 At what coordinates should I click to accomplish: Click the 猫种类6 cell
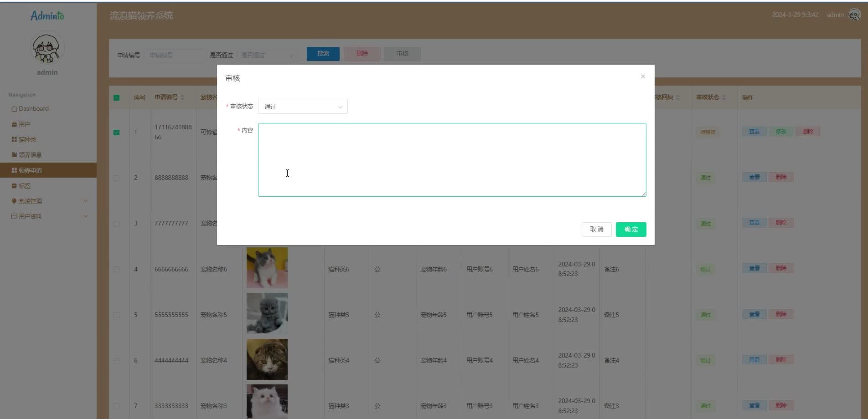[339, 269]
